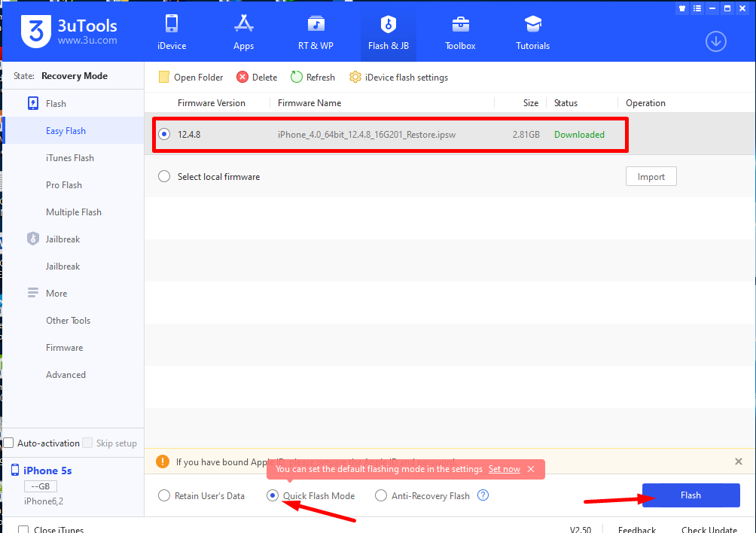The image size is (756, 533).
Task: Click Check Update link
Action: coord(709,529)
